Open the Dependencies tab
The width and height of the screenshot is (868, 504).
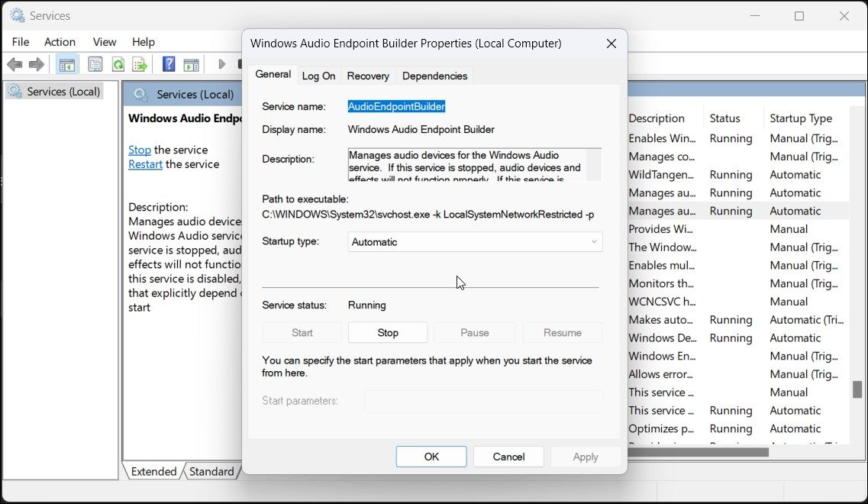[x=434, y=76]
